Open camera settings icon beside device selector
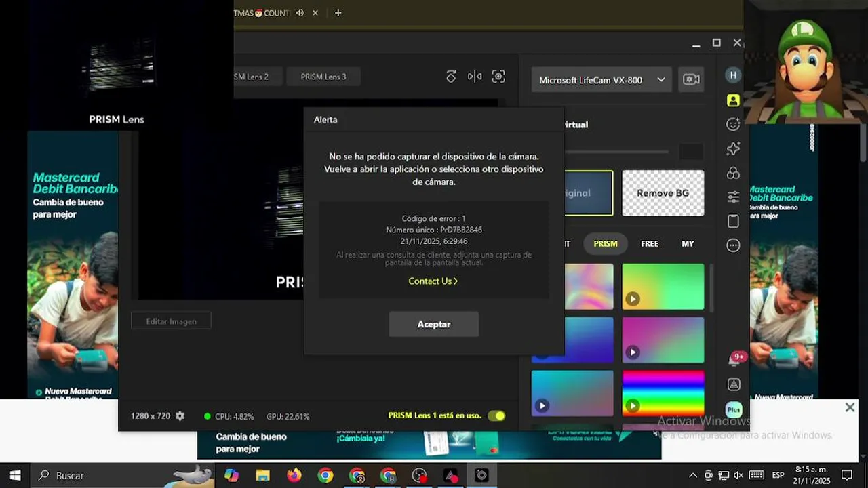 pyautogui.click(x=691, y=79)
